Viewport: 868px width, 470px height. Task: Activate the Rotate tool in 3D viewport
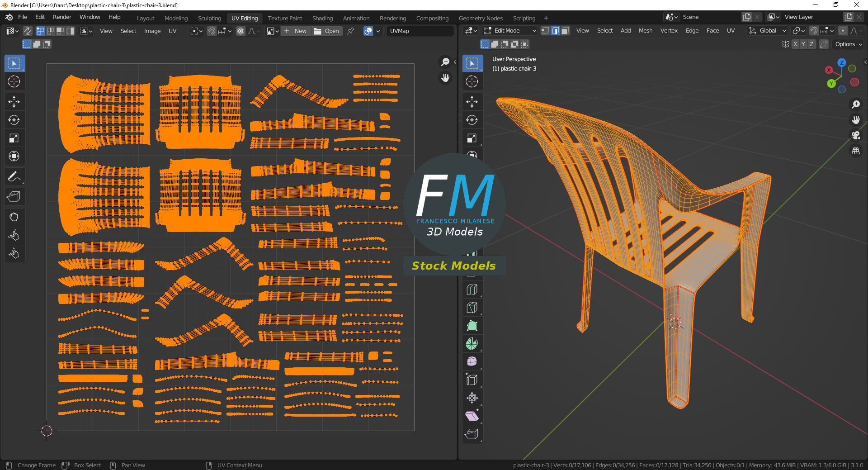pyautogui.click(x=472, y=120)
